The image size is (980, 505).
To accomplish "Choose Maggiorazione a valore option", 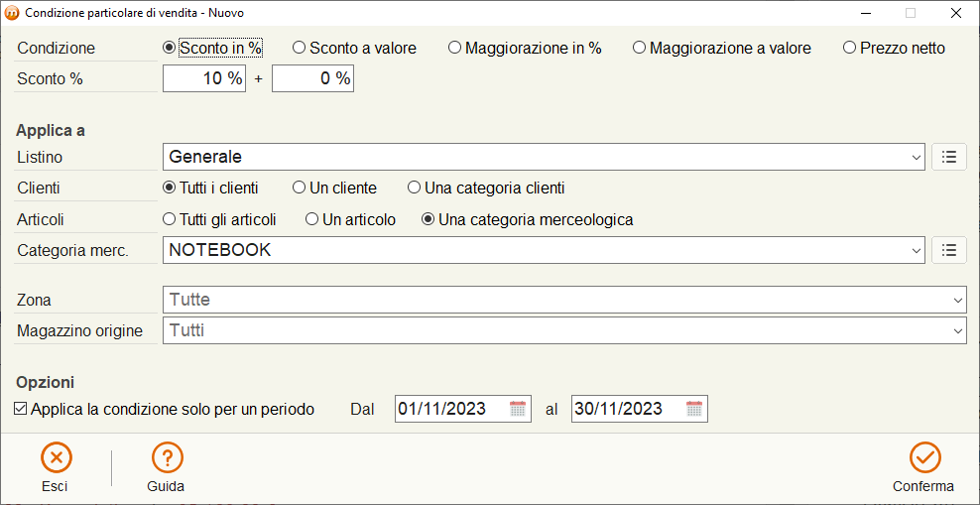I will (x=722, y=48).
